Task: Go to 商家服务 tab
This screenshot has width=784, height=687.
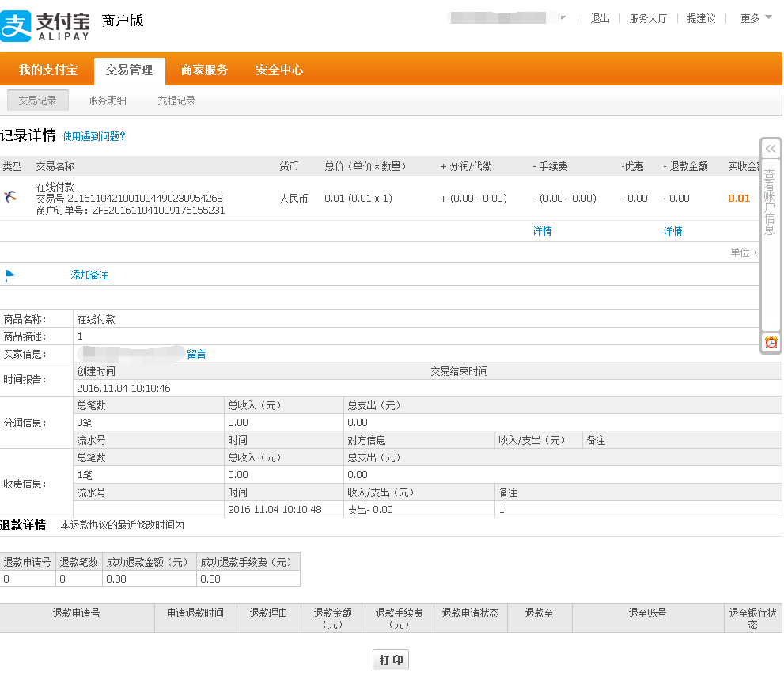Action: coord(204,70)
